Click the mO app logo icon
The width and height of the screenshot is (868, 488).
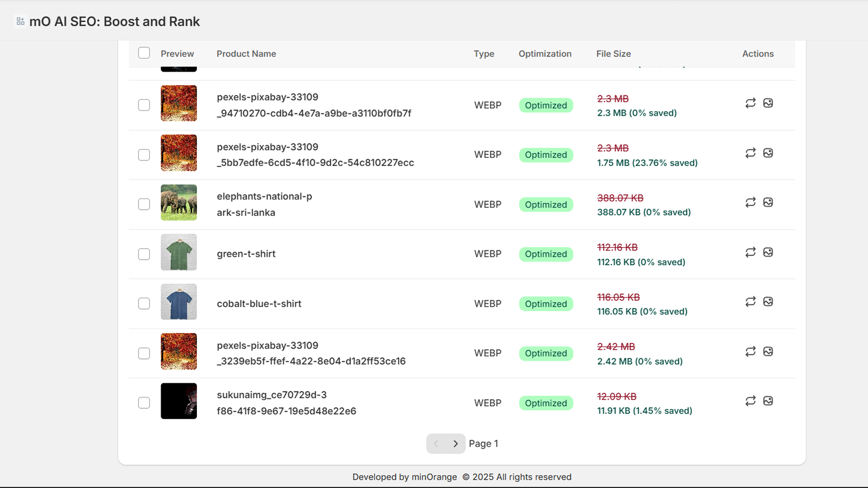[20, 21]
